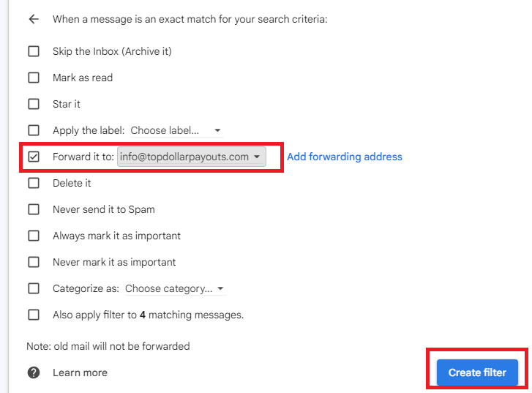Viewport: 532px width, 393px height.
Task: Select the Delete it checkbox
Action: (34, 183)
